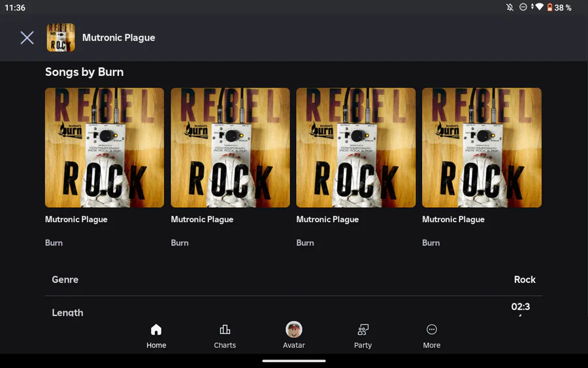The height and width of the screenshot is (368, 588).
Task: Open the first Mutronic Plague album cover
Action: point(105,148)
